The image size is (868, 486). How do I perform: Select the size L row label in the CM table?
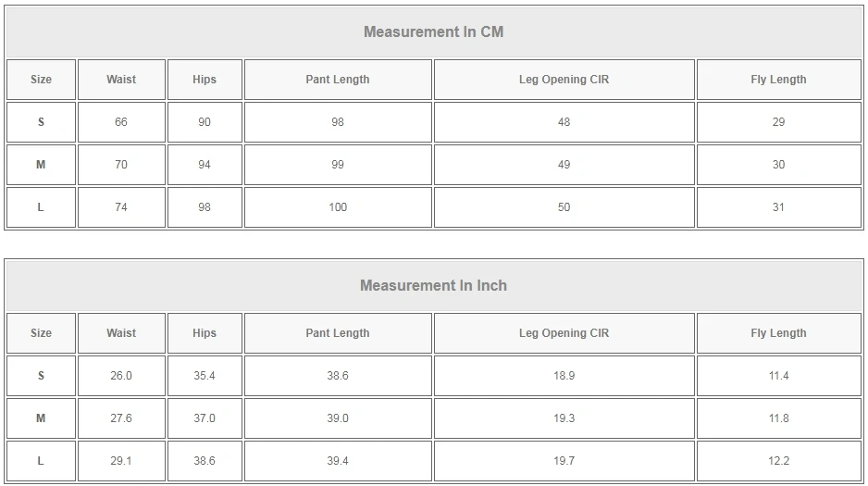tap(41, 207)
